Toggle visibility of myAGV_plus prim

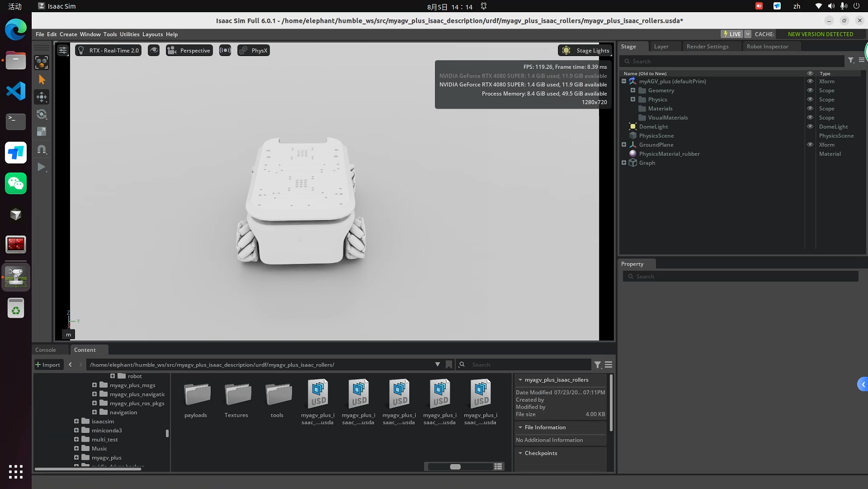(810, 81)
